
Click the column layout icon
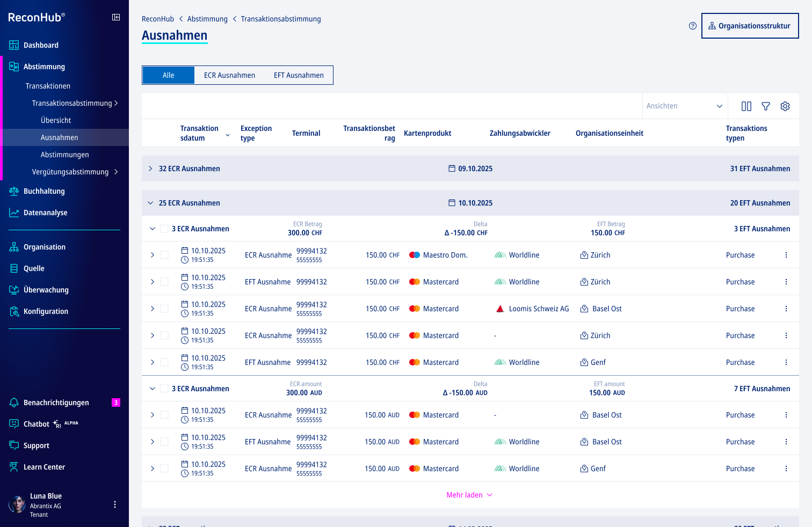(x=746, y=106)
